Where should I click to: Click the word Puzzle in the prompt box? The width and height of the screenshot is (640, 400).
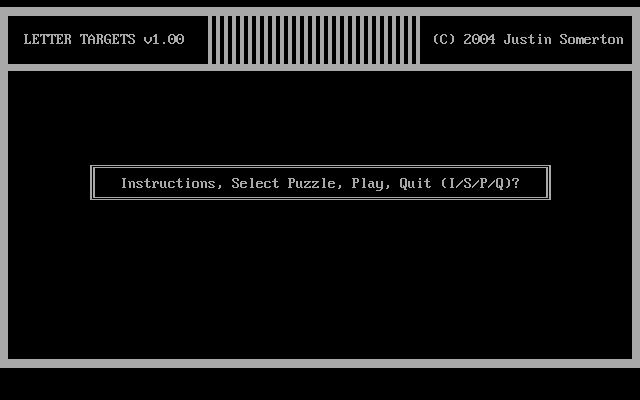pos(311,183)
